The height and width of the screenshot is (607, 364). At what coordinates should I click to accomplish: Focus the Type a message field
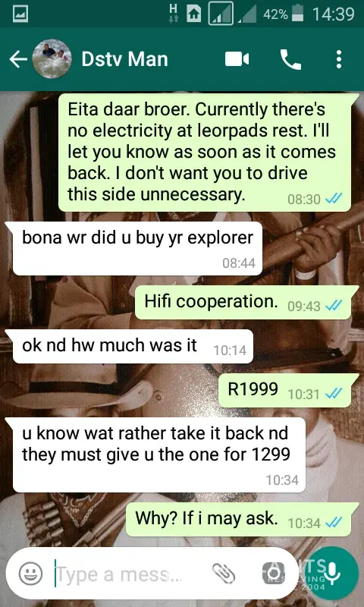tap(130, 574)
